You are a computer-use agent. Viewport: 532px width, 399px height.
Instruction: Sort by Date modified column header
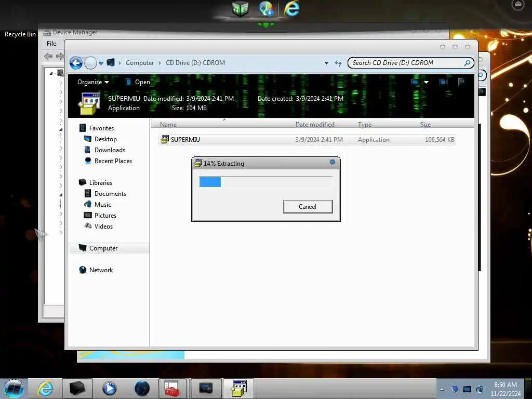315,125
